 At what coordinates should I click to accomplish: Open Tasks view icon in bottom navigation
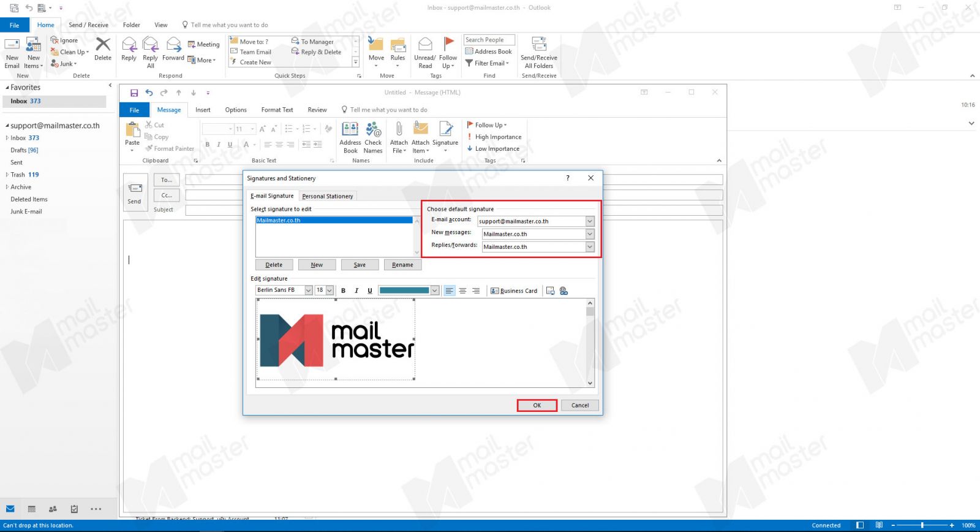[x=74, y=509]
